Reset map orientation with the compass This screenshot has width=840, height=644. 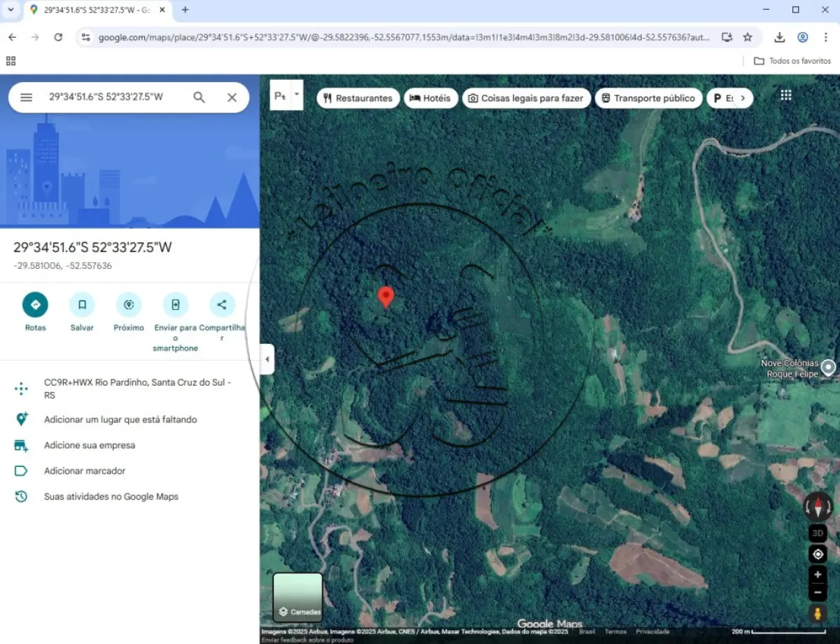pos(818,506)
